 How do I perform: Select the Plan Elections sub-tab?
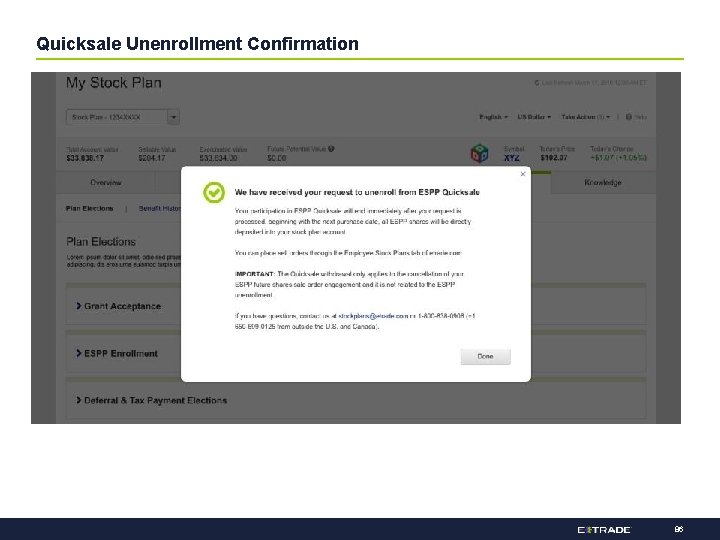(90, 208)
